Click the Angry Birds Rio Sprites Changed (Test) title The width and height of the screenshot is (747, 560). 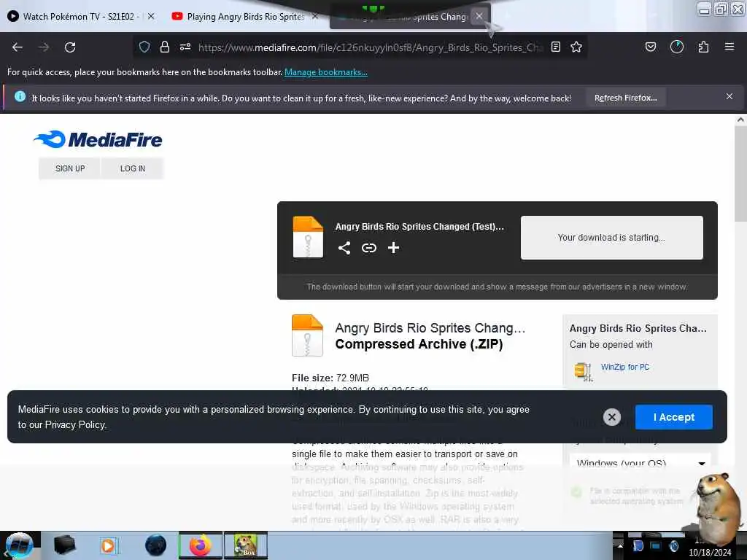(419, 227)
